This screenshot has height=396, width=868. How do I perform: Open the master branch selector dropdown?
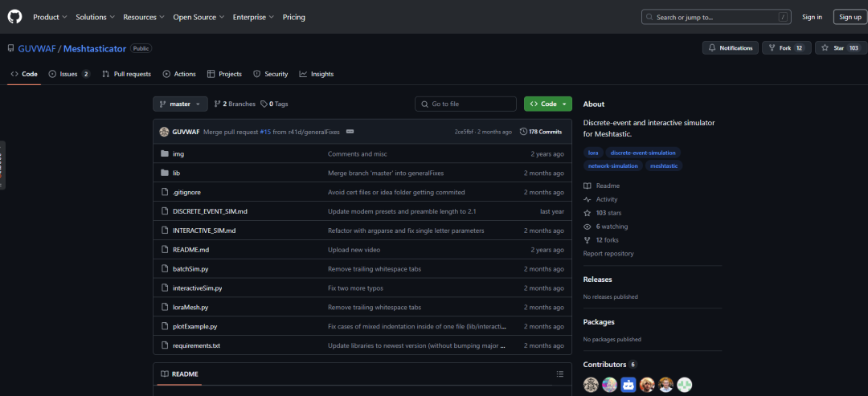pos(181,104)
